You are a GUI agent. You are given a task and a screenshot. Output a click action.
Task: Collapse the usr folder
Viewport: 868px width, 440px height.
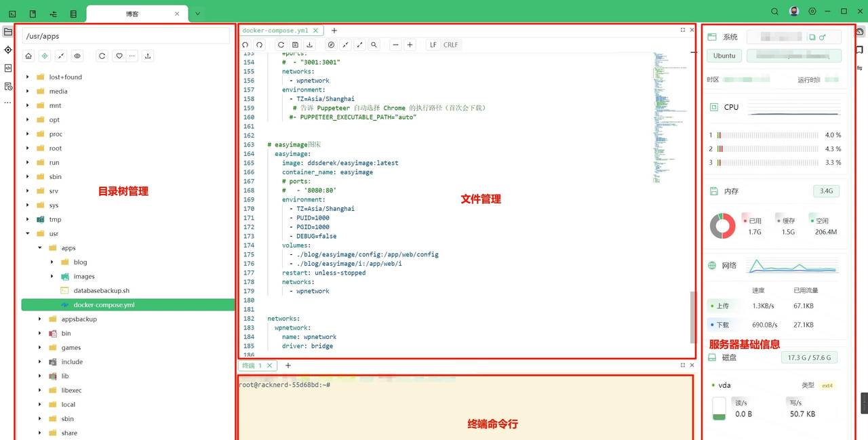[x=27, y=233]
